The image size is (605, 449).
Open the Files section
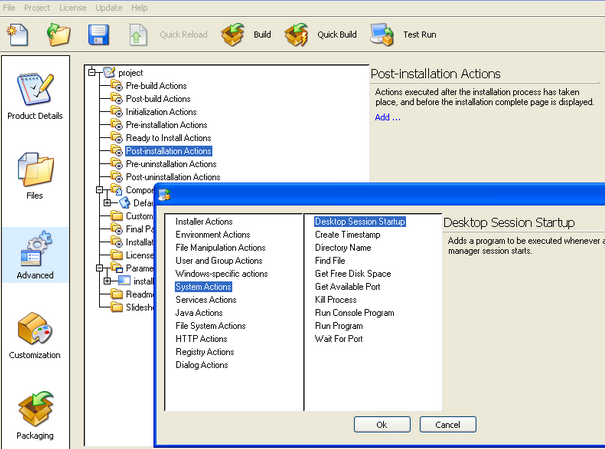tap(35, 176)
